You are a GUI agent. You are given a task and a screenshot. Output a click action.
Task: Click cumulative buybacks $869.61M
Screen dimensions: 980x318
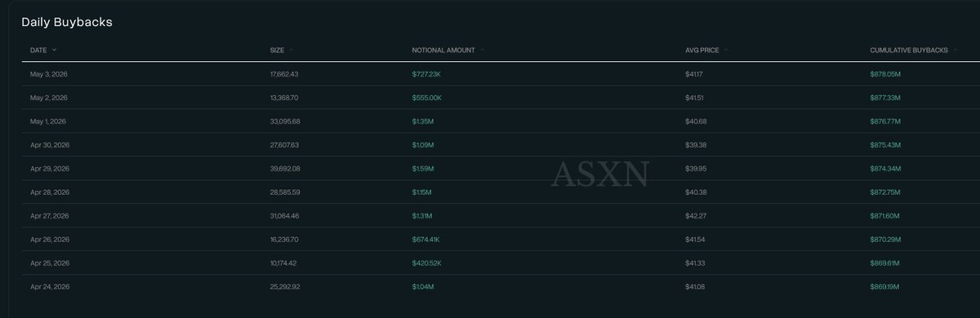[x=885, y=263]
